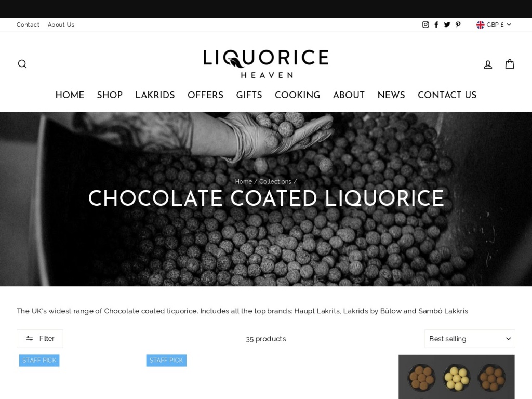The image size is (532, 399).
Task: Open the Best selling sort dropdown
Action: [470, 339]
